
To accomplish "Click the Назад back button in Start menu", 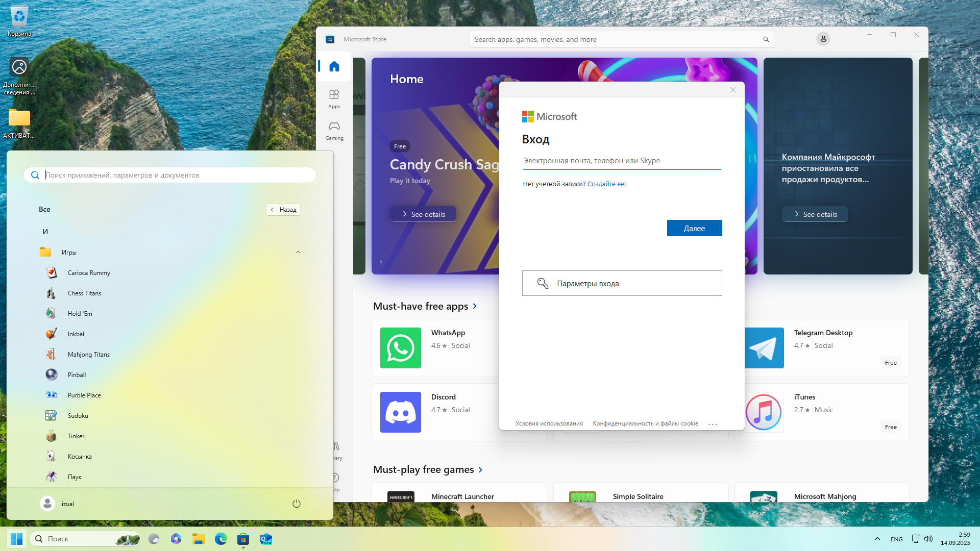I will coord(283,210).
